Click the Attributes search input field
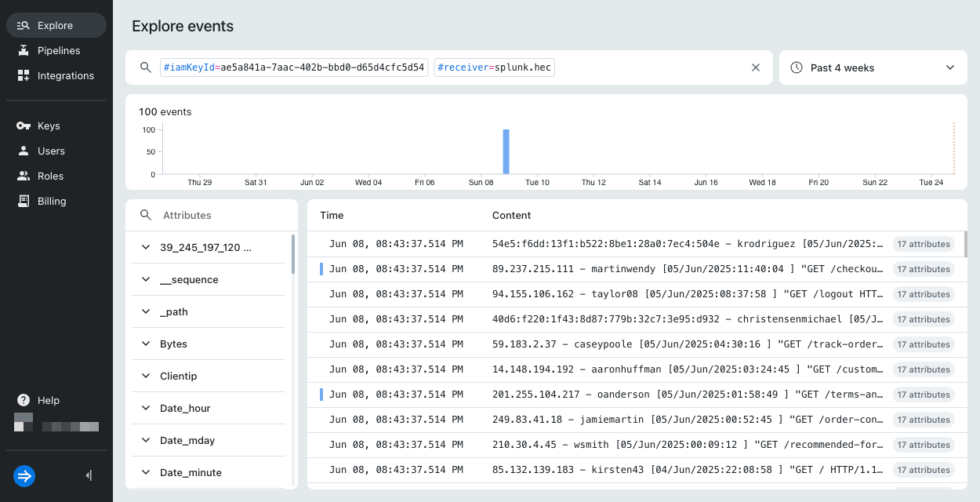This screenshot has height=502, width=980. tap(212, 215)
